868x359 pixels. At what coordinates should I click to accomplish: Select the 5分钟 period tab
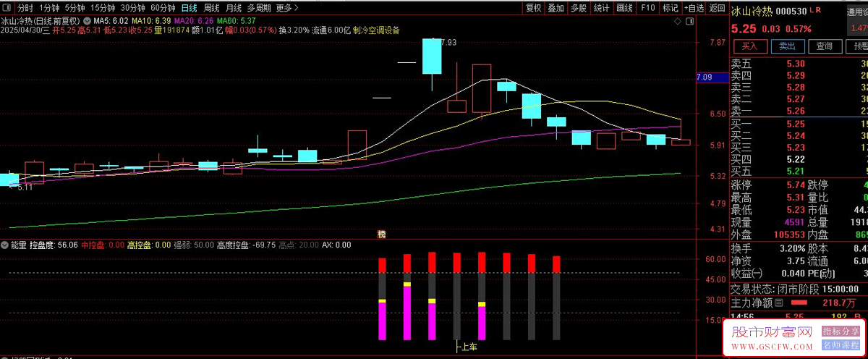coord(75,8)
